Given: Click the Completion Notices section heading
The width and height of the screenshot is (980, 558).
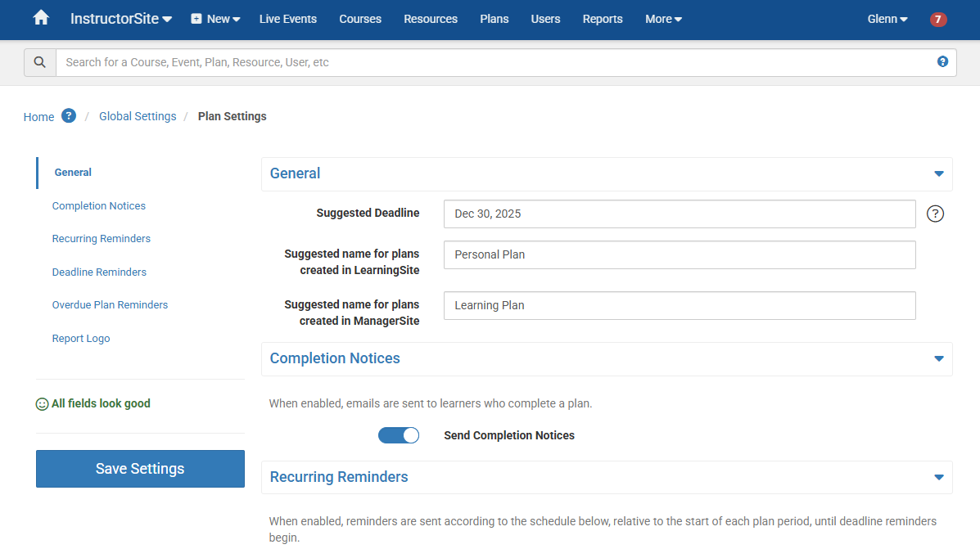Looking at the screenshot, I should (335, 358).
